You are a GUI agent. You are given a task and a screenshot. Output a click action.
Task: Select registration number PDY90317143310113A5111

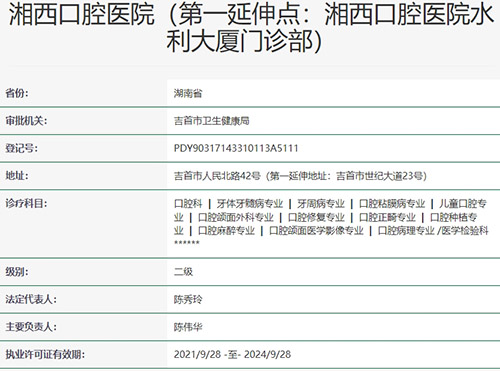coord(236,148)
